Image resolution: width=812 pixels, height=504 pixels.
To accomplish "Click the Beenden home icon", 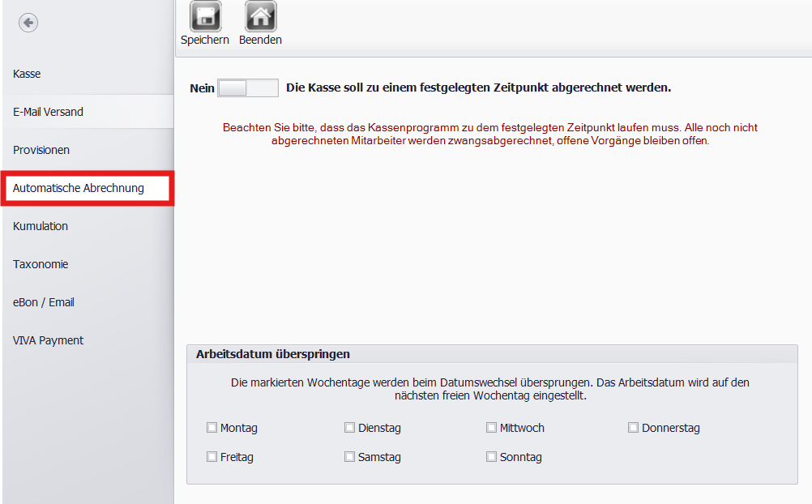I will tap(260, 16).
